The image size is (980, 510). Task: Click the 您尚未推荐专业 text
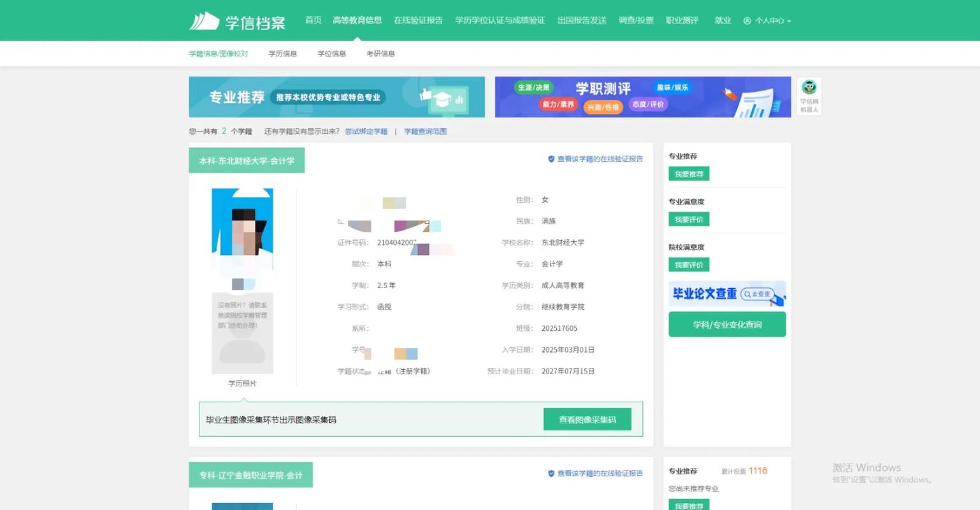click(x=693, y=489)
